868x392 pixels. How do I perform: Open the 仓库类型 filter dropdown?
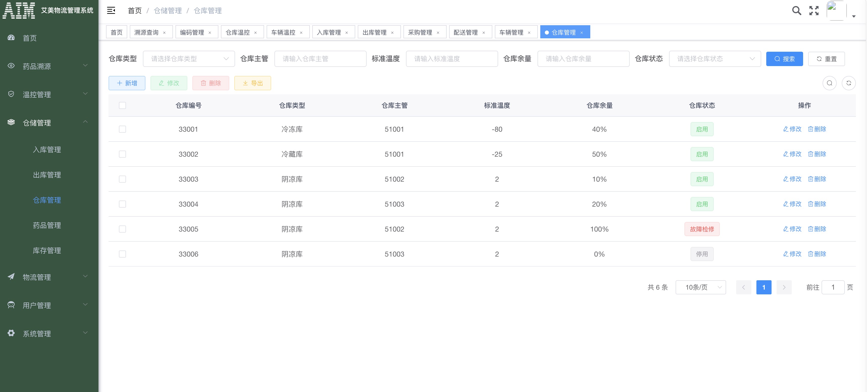[189, 59]
